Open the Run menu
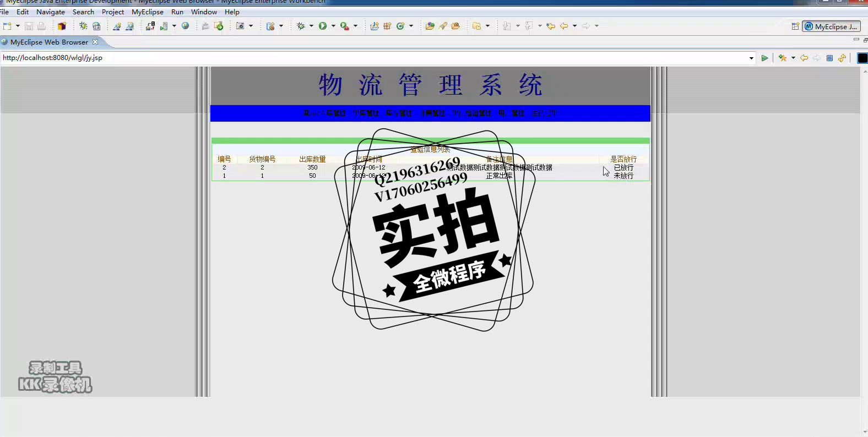Screen dimensions: 868x437 coord(177,12)
